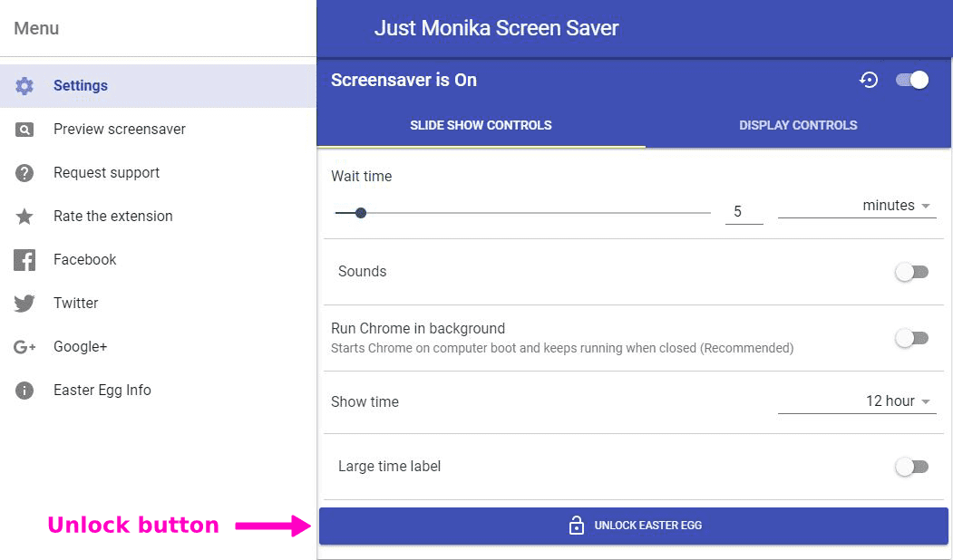Click the reset-to-defaults icon in the header

point(869,80)
